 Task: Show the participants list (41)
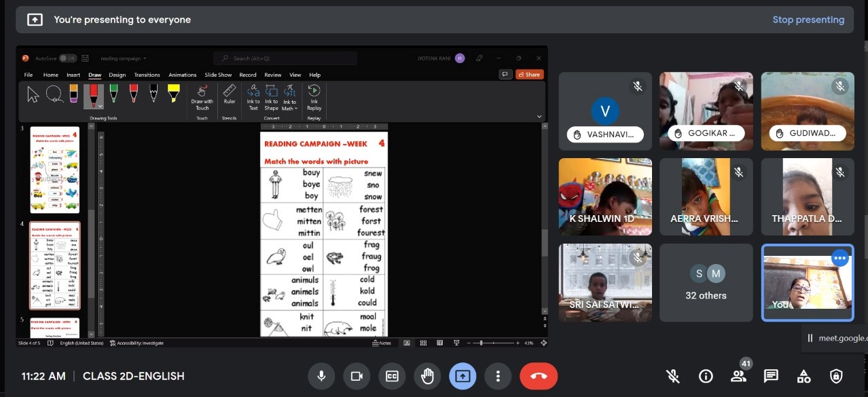click(738, 376)
